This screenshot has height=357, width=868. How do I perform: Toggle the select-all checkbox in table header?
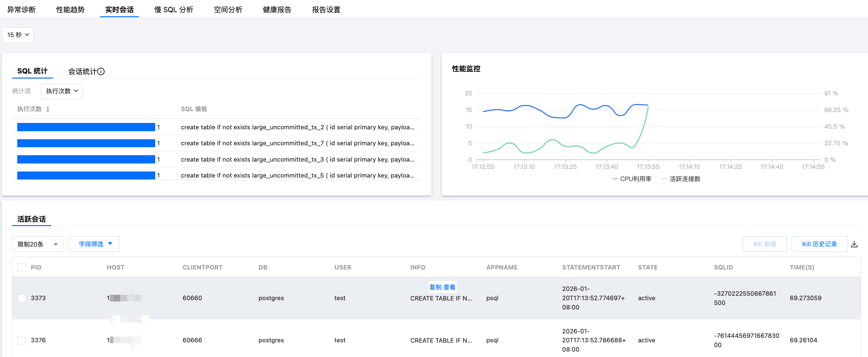tap(22, 267)
